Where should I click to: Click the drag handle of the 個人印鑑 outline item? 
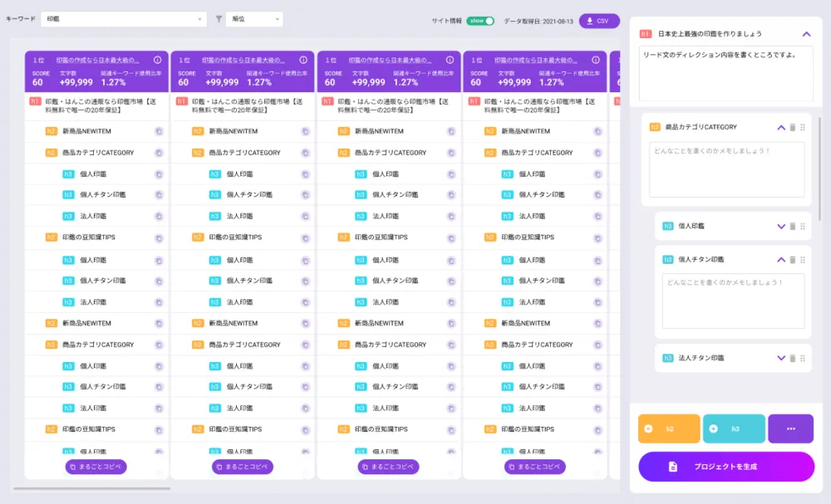803,226
